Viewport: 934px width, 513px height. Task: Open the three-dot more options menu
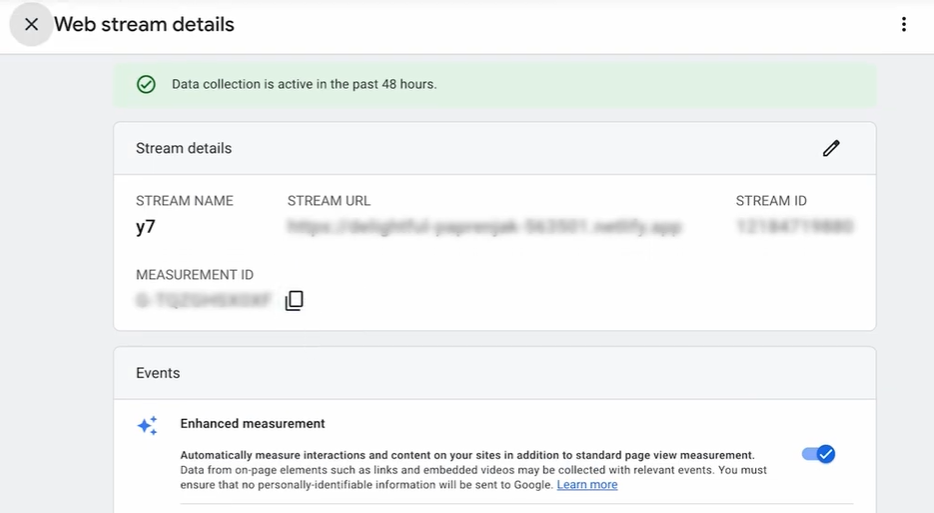pyautogui.click(x=904, y=24)
